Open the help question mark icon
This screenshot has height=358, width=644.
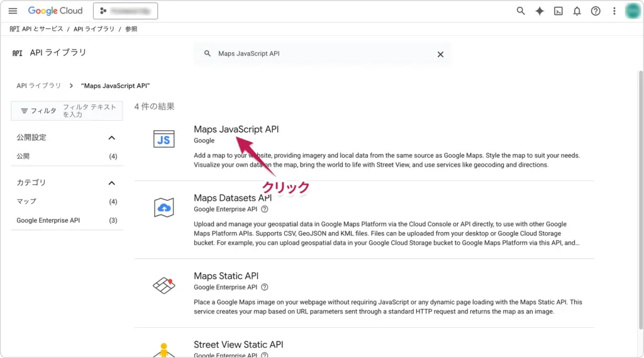[596, 11]
